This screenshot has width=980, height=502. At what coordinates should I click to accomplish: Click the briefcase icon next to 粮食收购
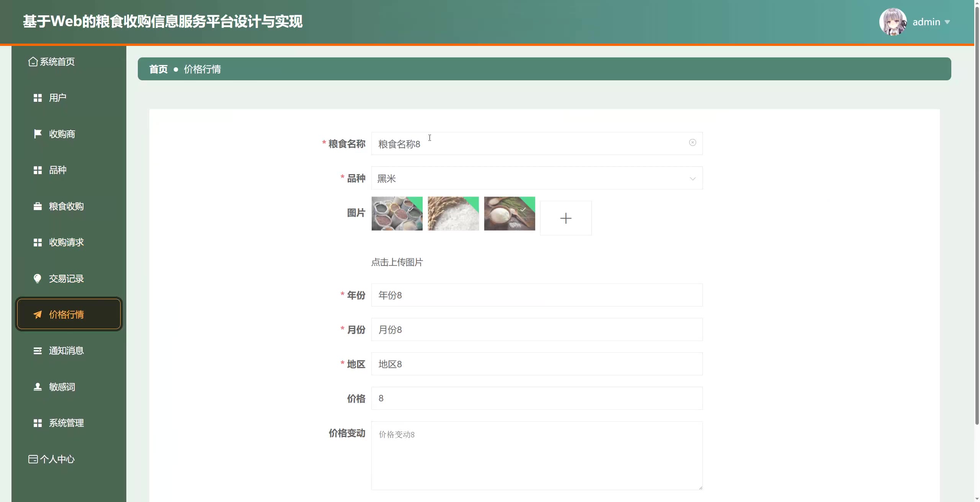click(x=38, y=206)
